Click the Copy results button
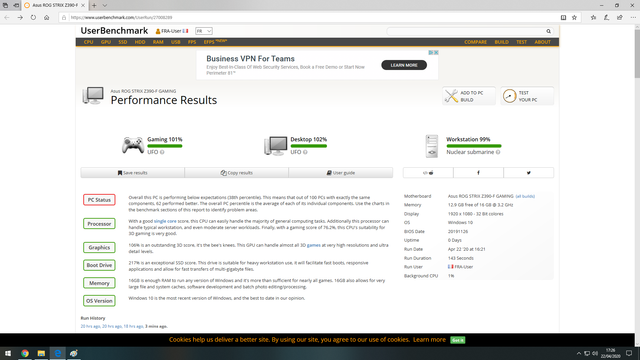 [236, 173]
